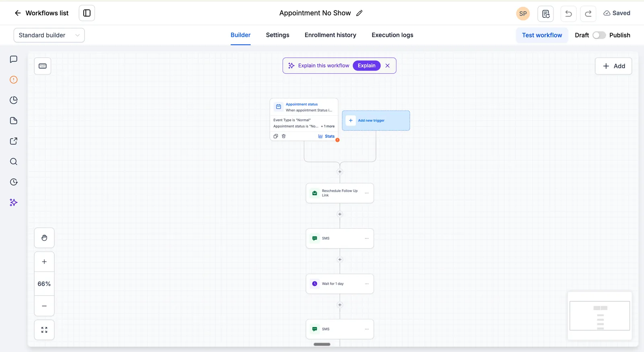The width and height of the screenshot is (644, 352).
Task: Open the orange error alert icon
Action: (x=14, y=80)
